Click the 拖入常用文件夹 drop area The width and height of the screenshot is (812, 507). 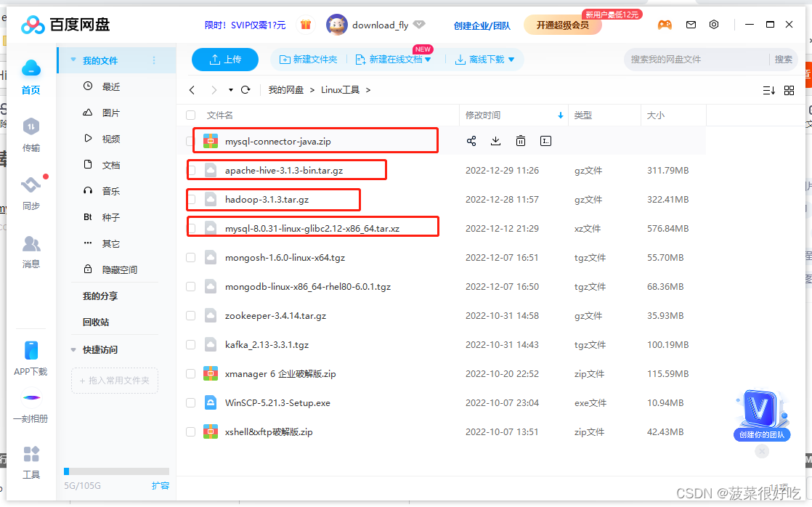click(x=115, y=381)
